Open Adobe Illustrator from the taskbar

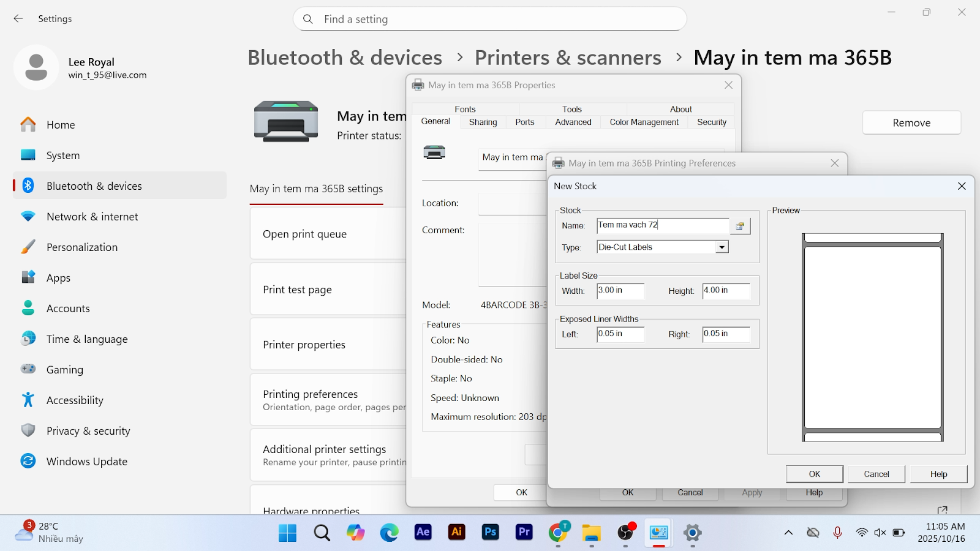coord(456,533)
